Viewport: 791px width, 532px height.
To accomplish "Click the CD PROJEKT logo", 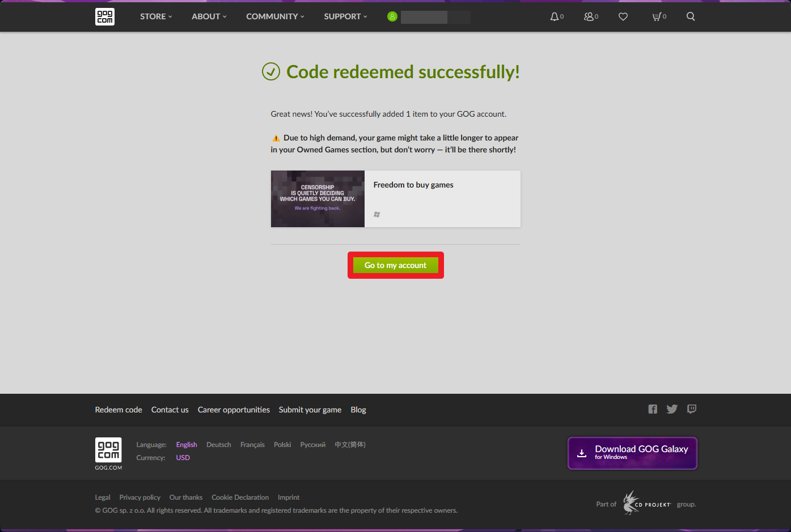I will 646,503.
